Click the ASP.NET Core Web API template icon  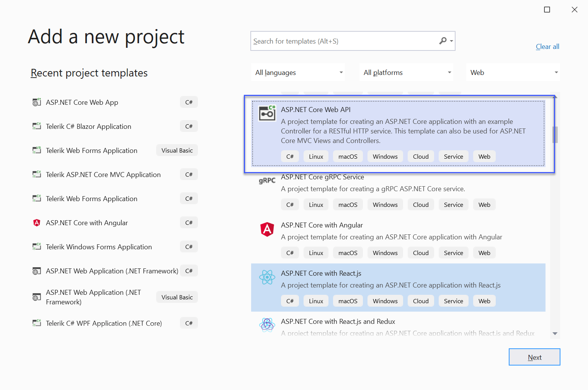coord(267,112)
